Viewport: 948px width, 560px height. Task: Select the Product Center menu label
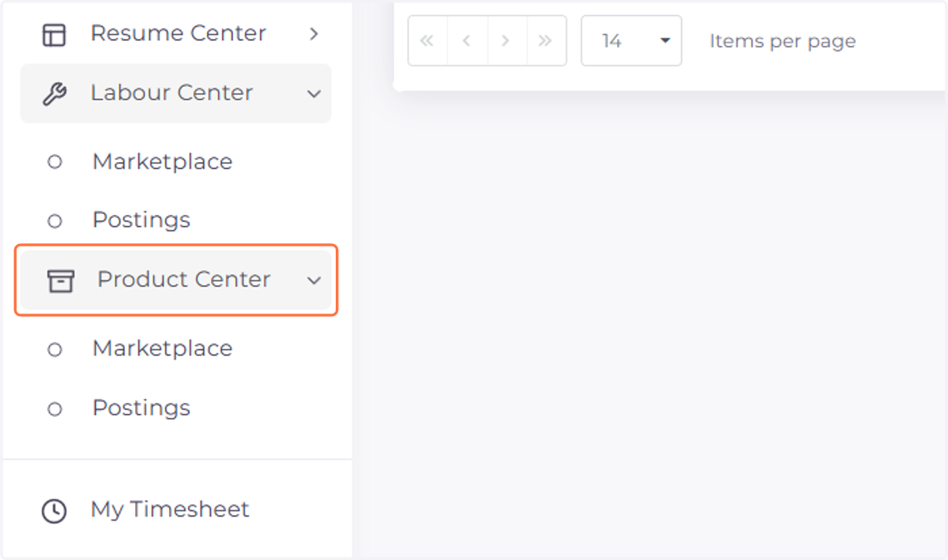click(184, 279)
